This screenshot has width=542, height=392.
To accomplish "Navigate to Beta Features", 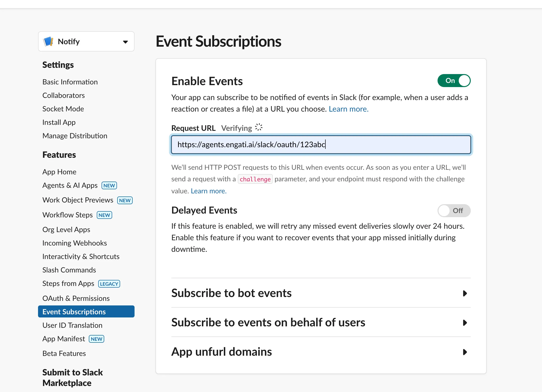I will (64, 354).
